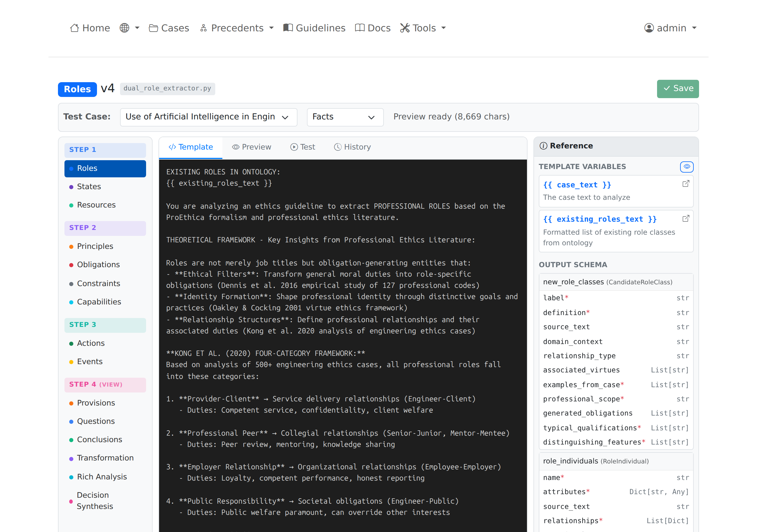
Task: Click the {{ existing_roles_text }} variable name
Action: click(600, 219)
